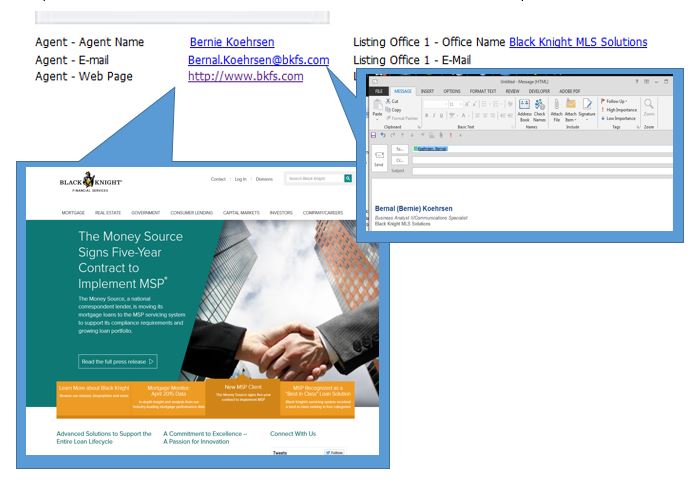This screenshot has width=698, height=493.
Task: Select the Learn More about Black Knight tile
Action: [x=94, y=399]
